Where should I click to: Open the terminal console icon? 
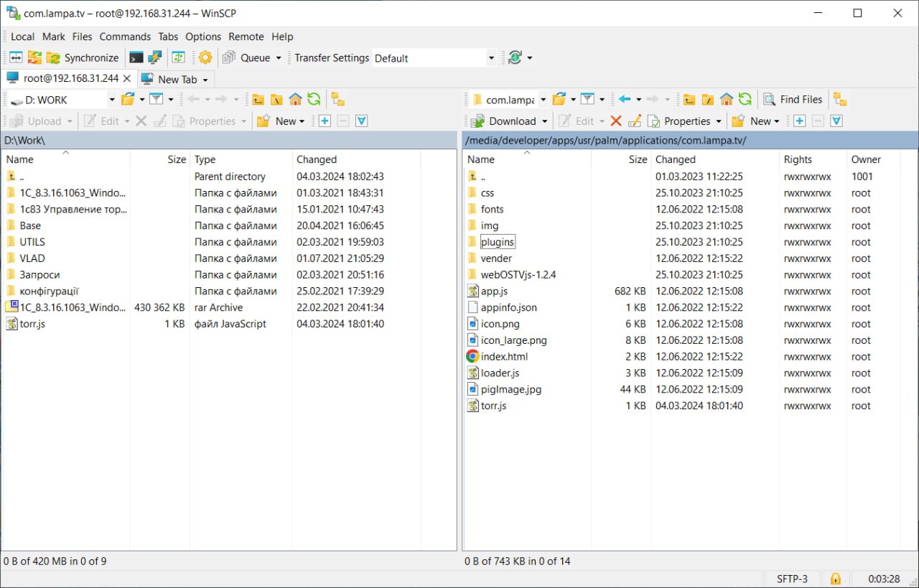136,57
